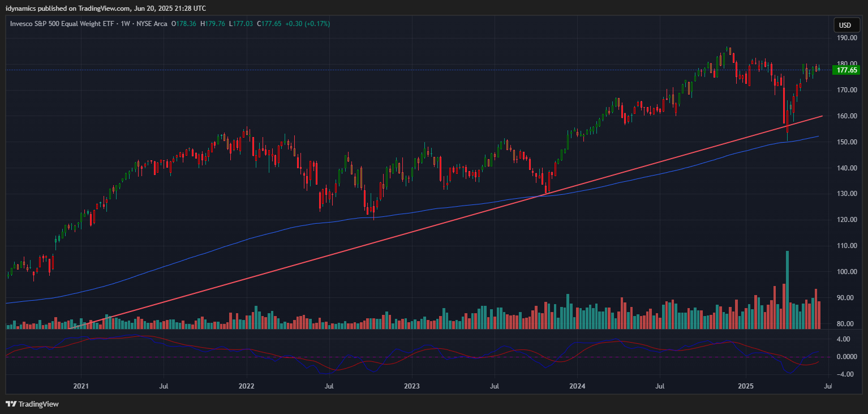Click the 100.00 price axis label
This screenshot has width=868, height=414.
click(x=847, y=272)
